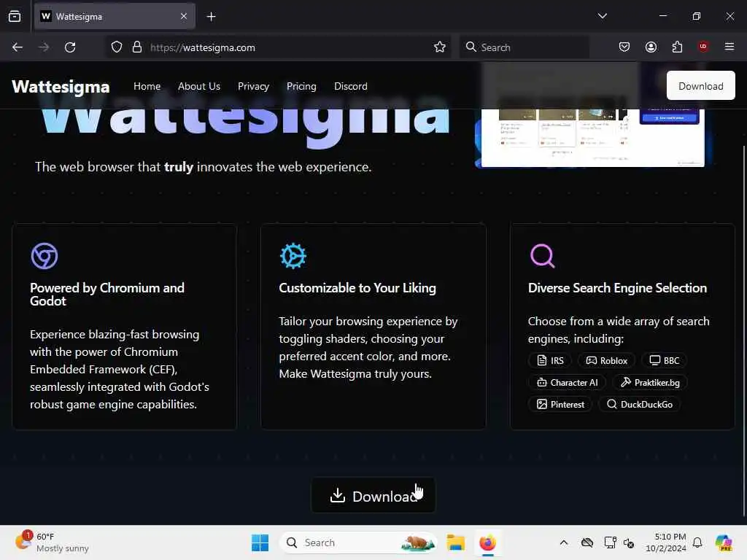The height and width of the screenshot is (560, 747).
Task: Focus the browser Search field
Action: click(524, 47)
